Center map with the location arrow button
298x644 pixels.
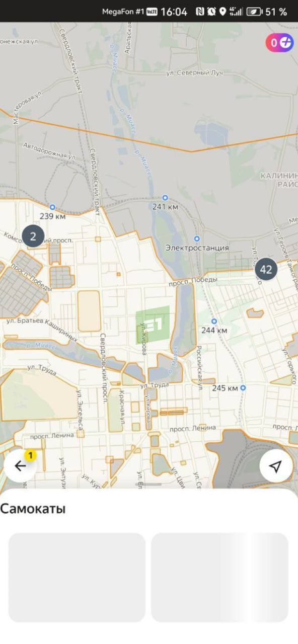tap(276, 466)
